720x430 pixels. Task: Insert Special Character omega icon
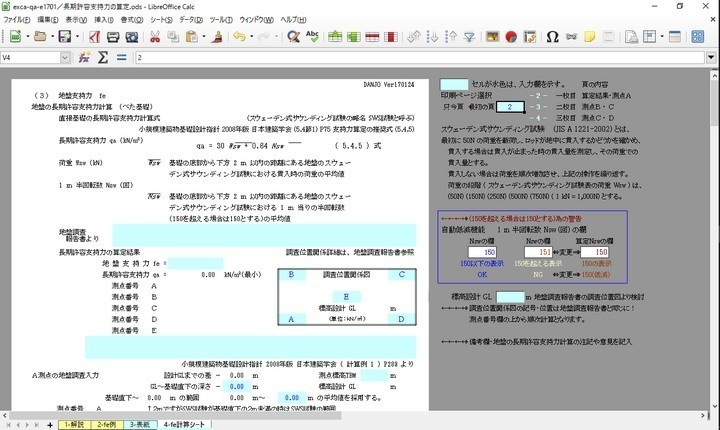pyautogui.click(x=552, y=37)
